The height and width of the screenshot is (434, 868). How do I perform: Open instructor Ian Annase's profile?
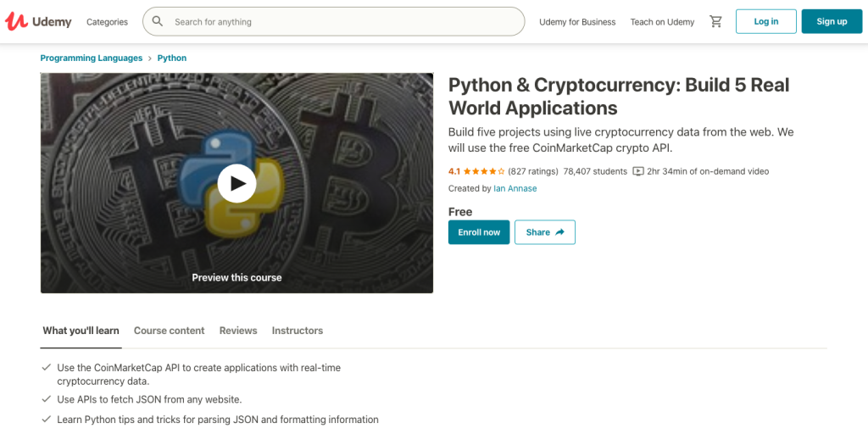click(515, 188)
